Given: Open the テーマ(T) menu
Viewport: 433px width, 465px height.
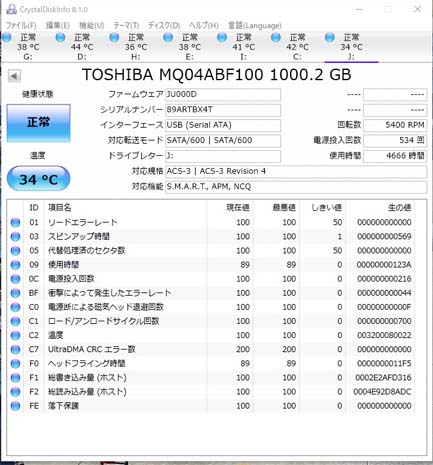Looking at the screenshot, I should tap(126, 25).
